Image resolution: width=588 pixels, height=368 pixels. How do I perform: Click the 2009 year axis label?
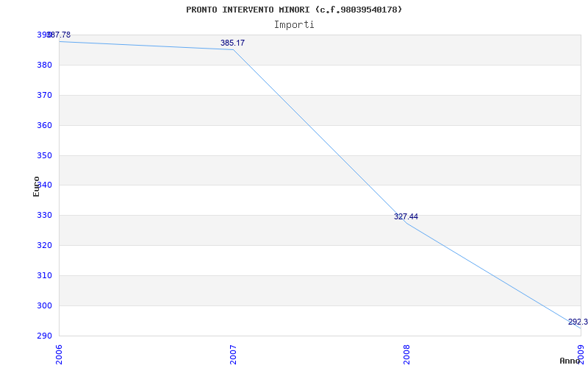(x=581, y=355)
